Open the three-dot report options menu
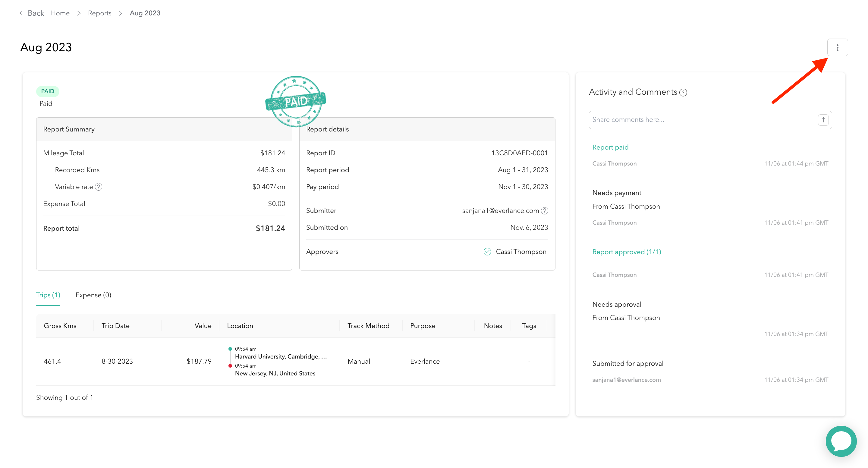The image size is (868, 468). [x=837, y=48]
